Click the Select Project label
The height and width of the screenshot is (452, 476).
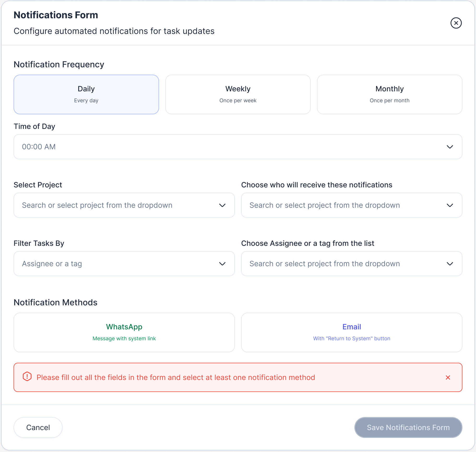[38, 185]
